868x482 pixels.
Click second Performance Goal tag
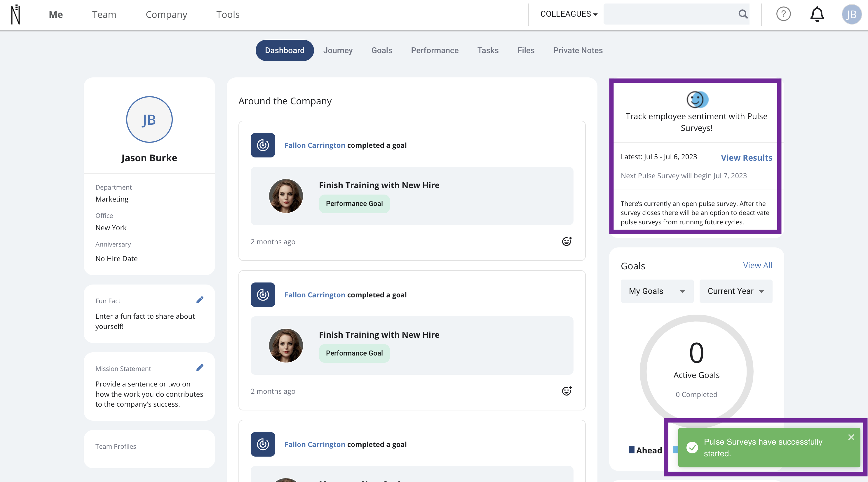click(354, 353)
